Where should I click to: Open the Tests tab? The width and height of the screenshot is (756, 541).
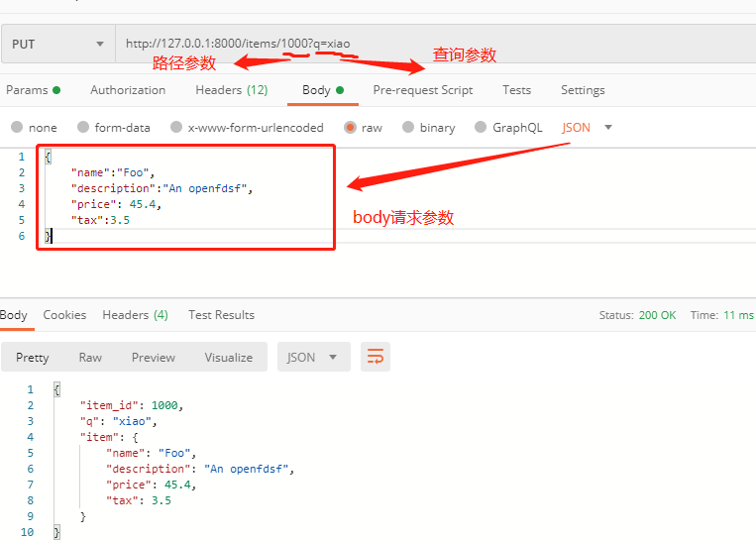pos(516,90)
